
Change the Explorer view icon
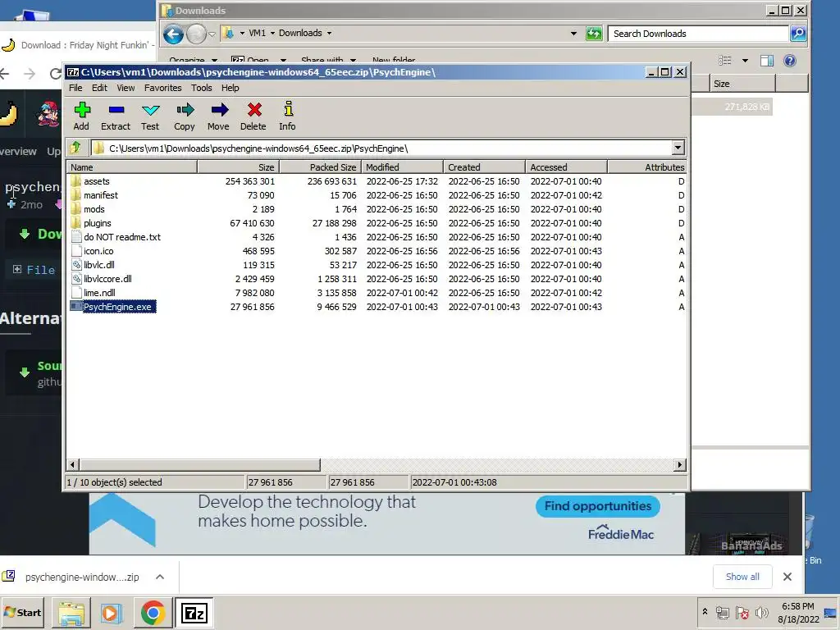pyautogui.click(x=725, y=61)
